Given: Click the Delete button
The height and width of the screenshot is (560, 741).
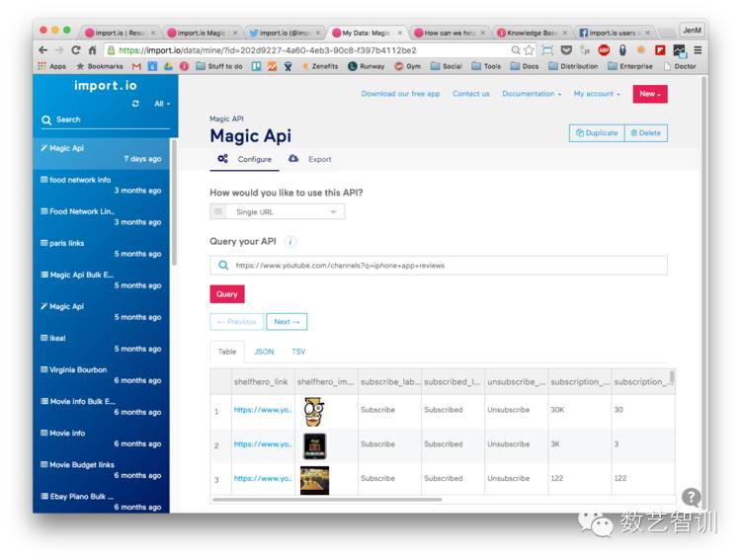Looking at the screenshot, I should [646, 132].
